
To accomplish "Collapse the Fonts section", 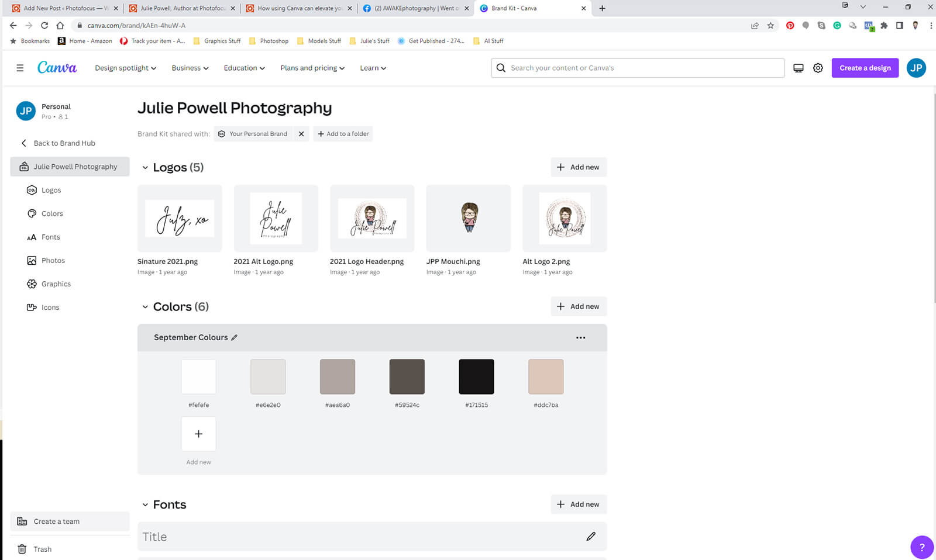I will coord(145,504).
